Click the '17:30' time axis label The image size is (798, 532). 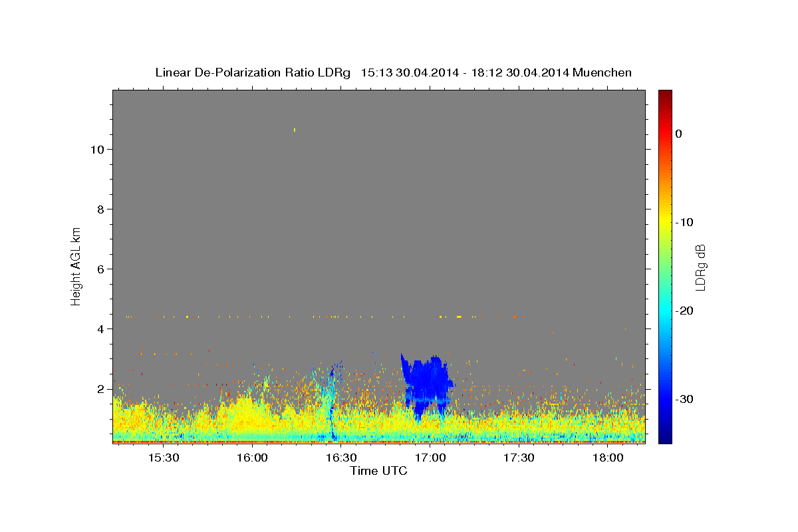(519, 458)
